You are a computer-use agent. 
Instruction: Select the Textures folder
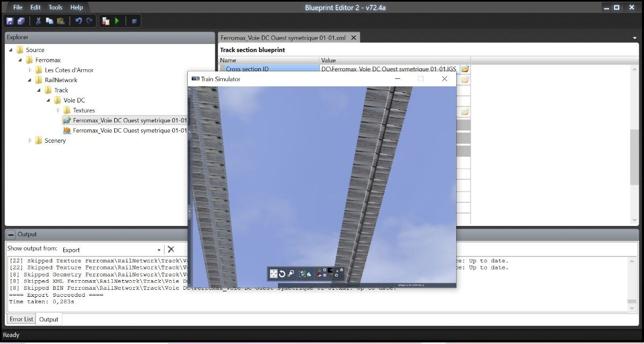click(x=84, y=111)
